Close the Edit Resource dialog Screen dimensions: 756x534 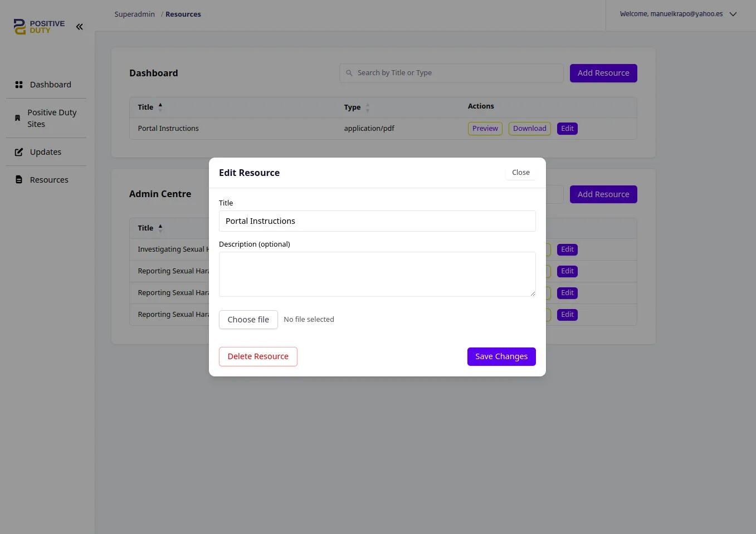pos(520,172)
